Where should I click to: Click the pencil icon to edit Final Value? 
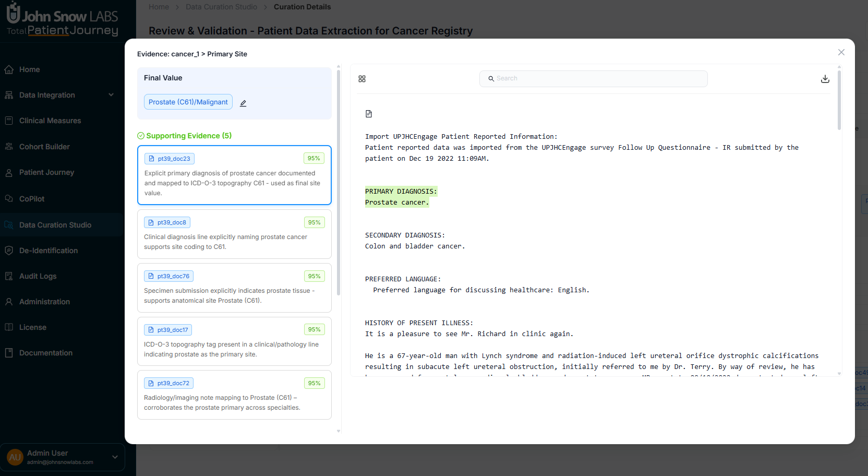pyautogui.click(x=243, y=103)
